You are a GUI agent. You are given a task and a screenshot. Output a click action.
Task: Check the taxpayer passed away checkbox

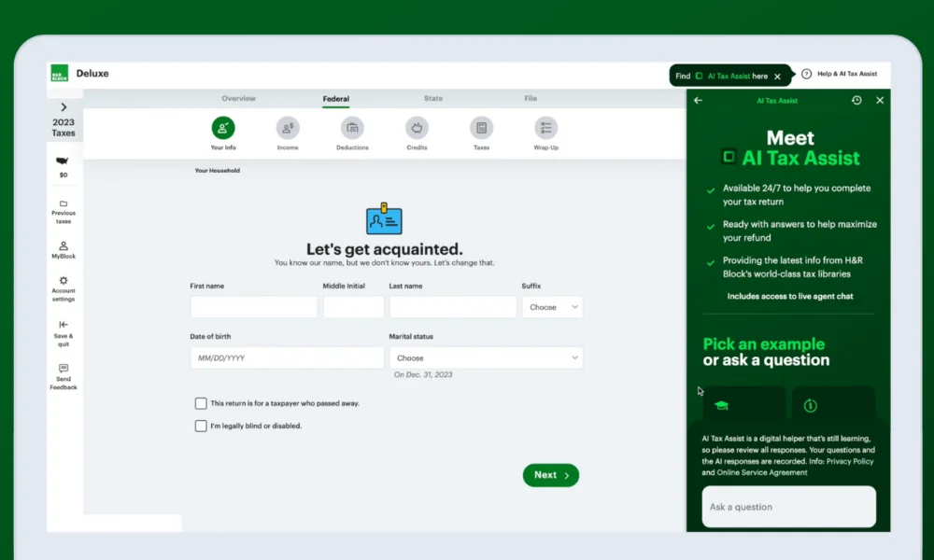201,403
